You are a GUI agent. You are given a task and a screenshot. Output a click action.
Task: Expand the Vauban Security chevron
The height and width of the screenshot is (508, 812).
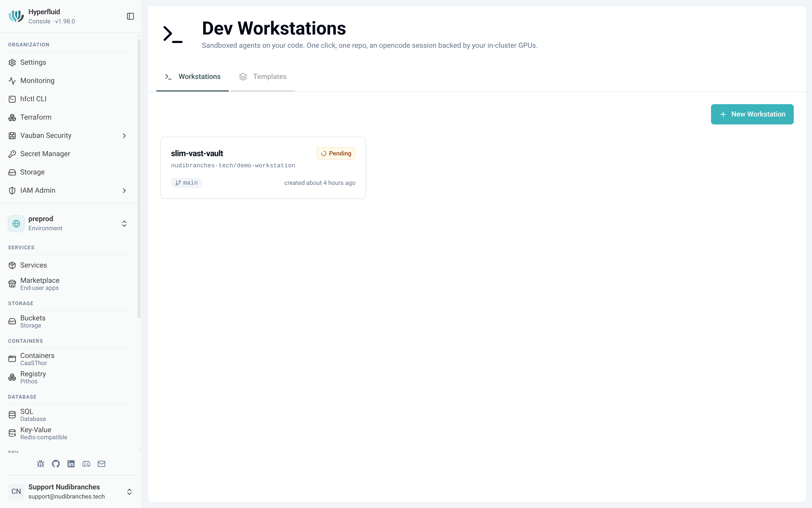click(124, 136)
